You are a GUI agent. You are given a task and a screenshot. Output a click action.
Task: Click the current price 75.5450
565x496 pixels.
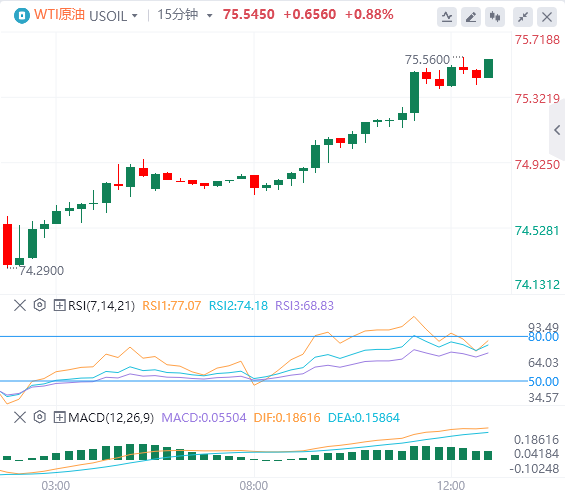point(249,15)
